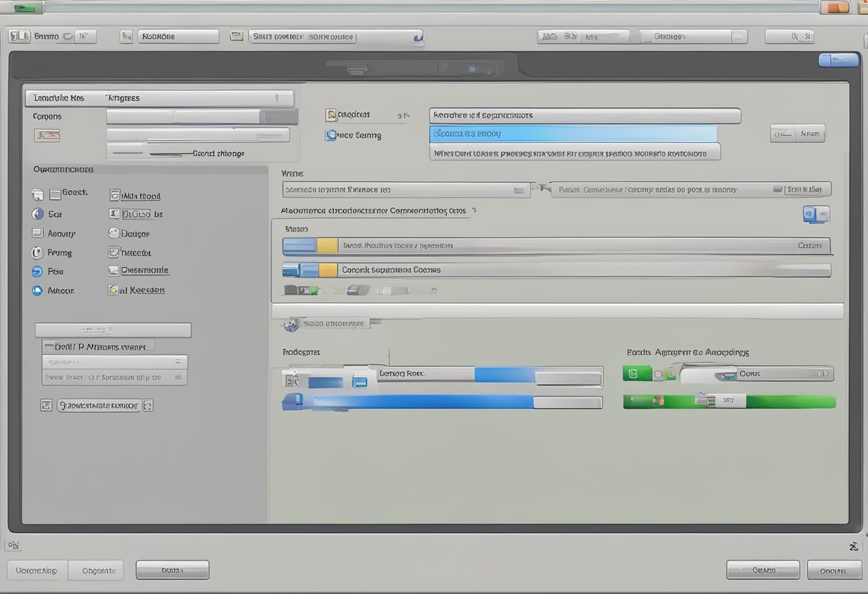
Task: Click the blue globe icon beside Soaa oncecesro
Action: pos(291,325)
